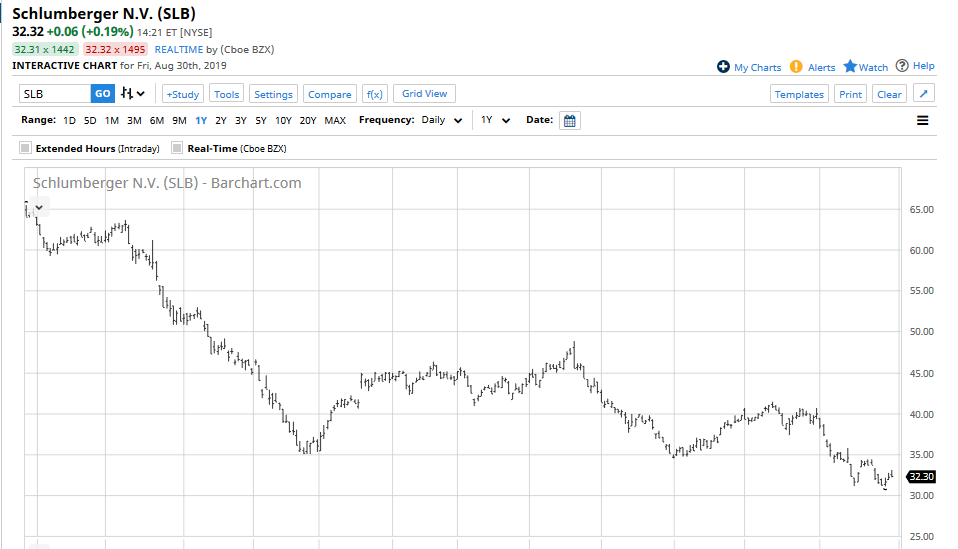The height and width of the screenshot is (549, 958).
Task: Click the bid quote 32.31 x 1442
Action: coord(45,49)
